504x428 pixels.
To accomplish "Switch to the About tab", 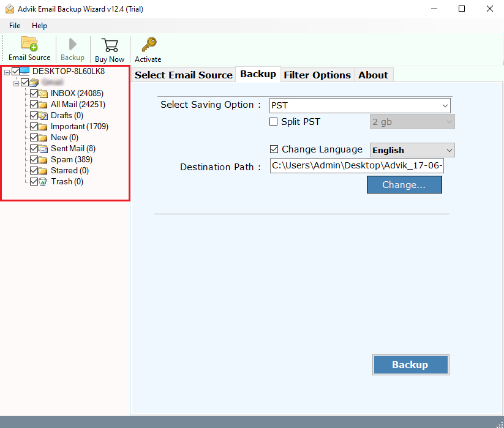I will point(373,75).
